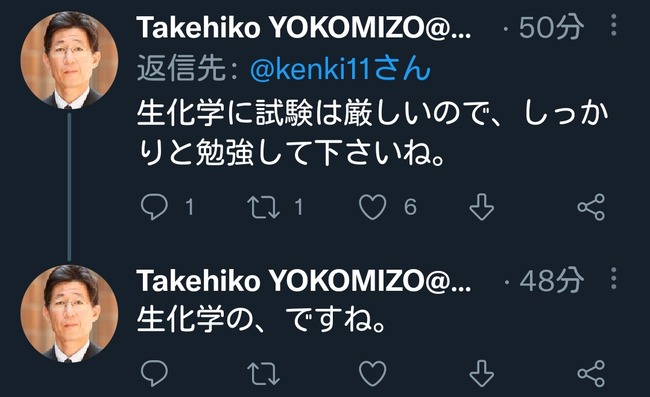650x397 pixels.
Task: Retweet the 生化学の、ですね tweet
Action: tap(263, 373)
